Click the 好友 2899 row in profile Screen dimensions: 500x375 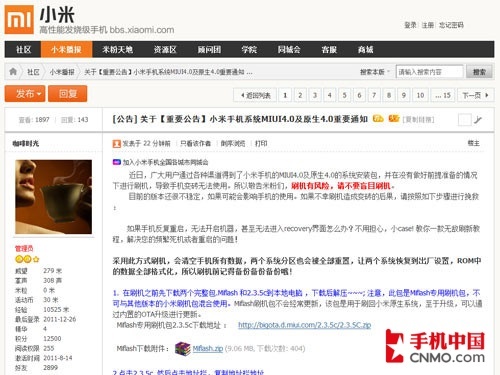[x=37, y=368]
